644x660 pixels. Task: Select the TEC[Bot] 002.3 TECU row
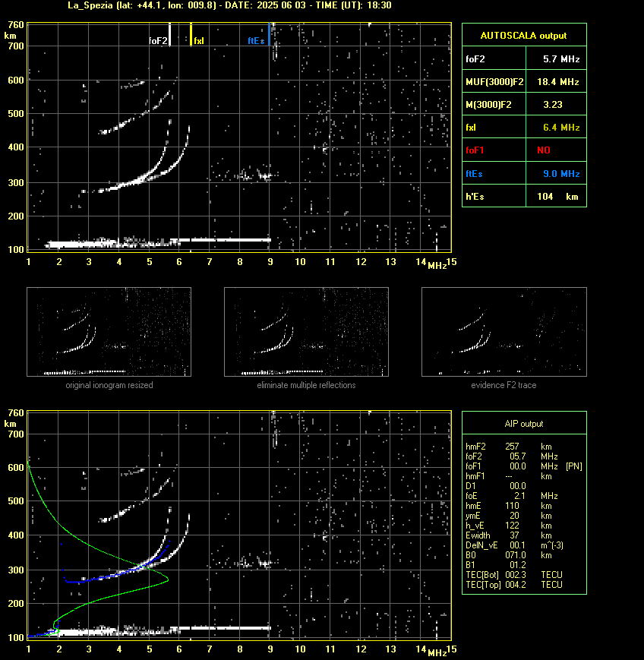524,574
